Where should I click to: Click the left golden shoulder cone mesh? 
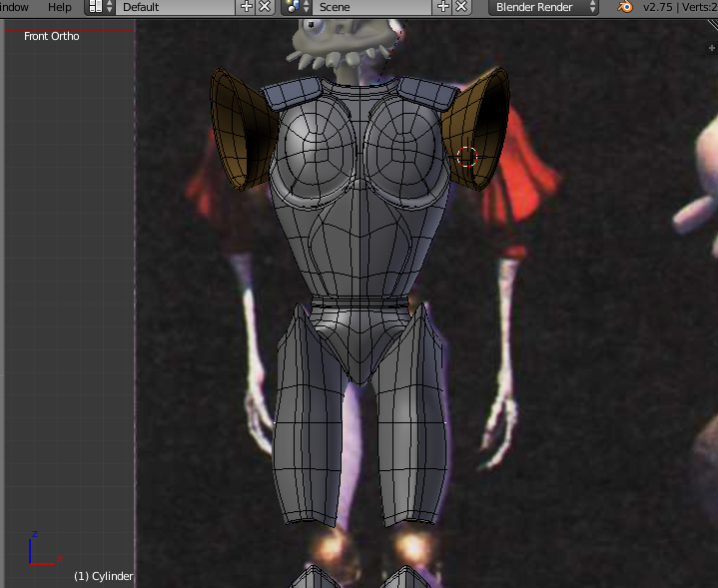(x=243, y=129)
